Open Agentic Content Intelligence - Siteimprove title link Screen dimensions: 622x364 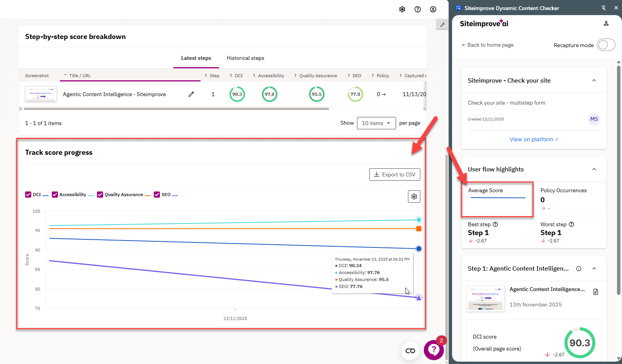[x=114, y=94]
